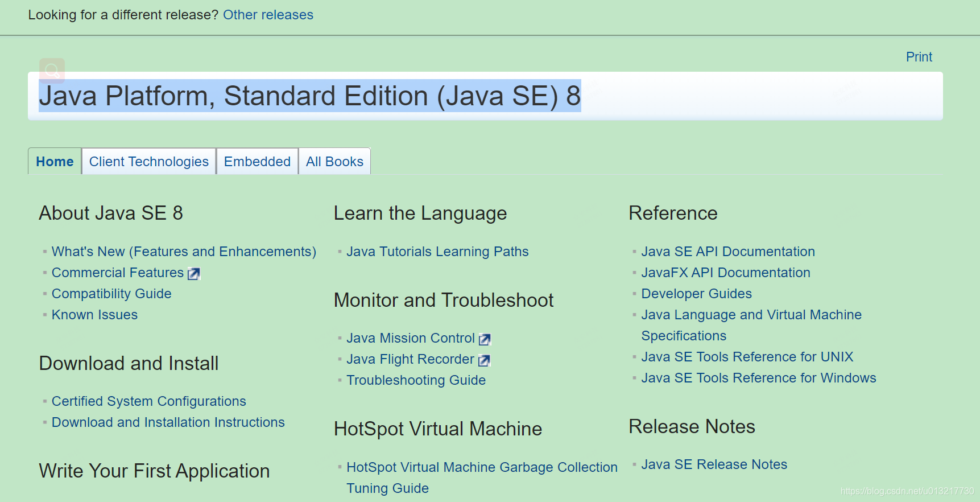The width and height of the screenshot is (980, 502).
Task: Switch to the Client Technologies tab
Action: coord(149,162)
